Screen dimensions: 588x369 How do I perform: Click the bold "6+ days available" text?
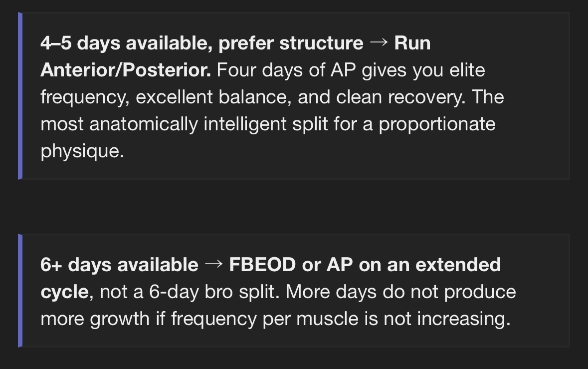(x=119, y=265)
